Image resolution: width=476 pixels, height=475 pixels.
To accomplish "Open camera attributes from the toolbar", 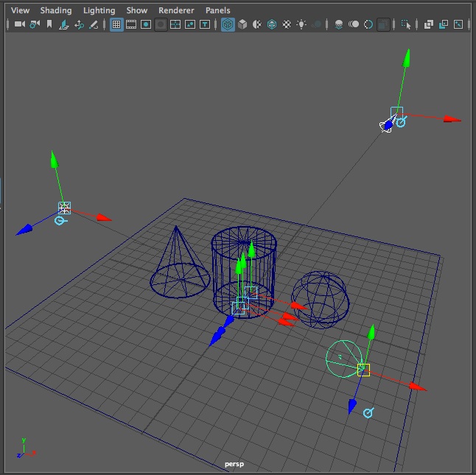I will (x=34, y=24).
